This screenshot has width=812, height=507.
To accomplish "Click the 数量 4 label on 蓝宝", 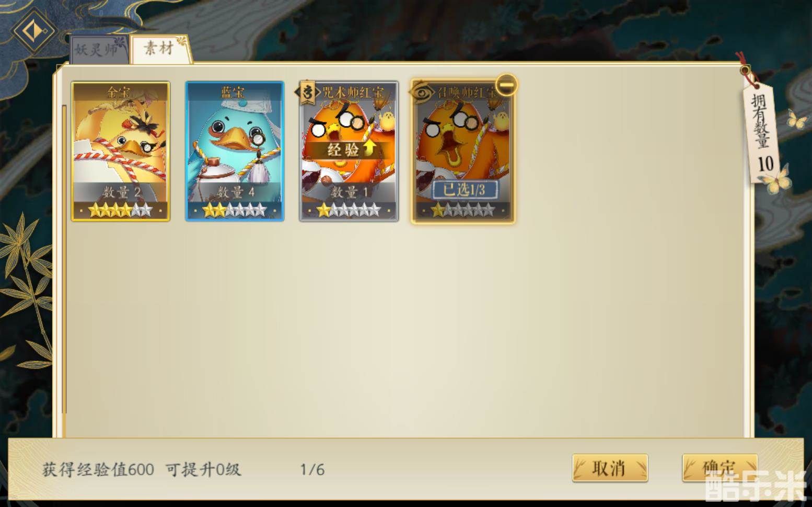I will coord(236,192).
